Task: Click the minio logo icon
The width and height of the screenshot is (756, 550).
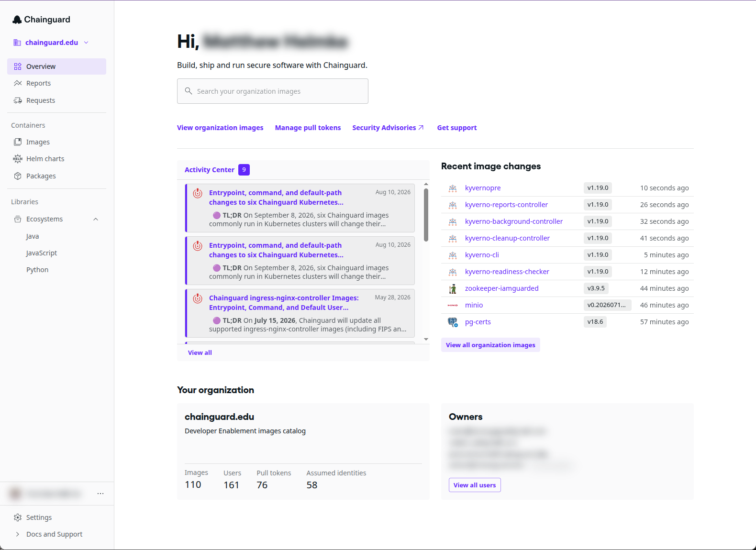Action: point(453,305)
